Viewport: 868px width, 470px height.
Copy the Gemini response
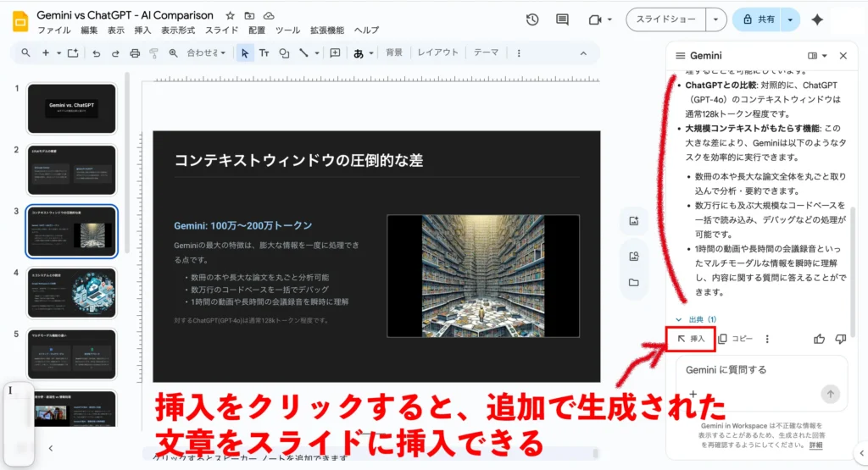(x=735, y=339)
